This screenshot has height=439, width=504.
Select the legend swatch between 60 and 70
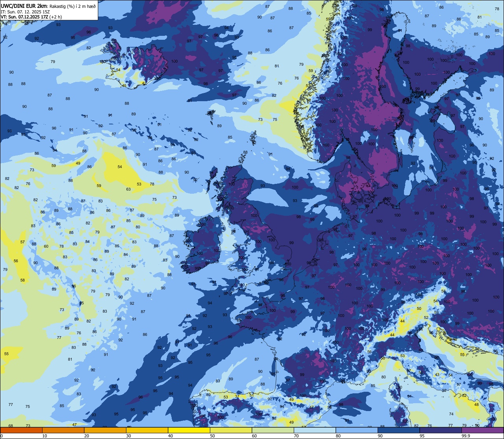point(273,430)
